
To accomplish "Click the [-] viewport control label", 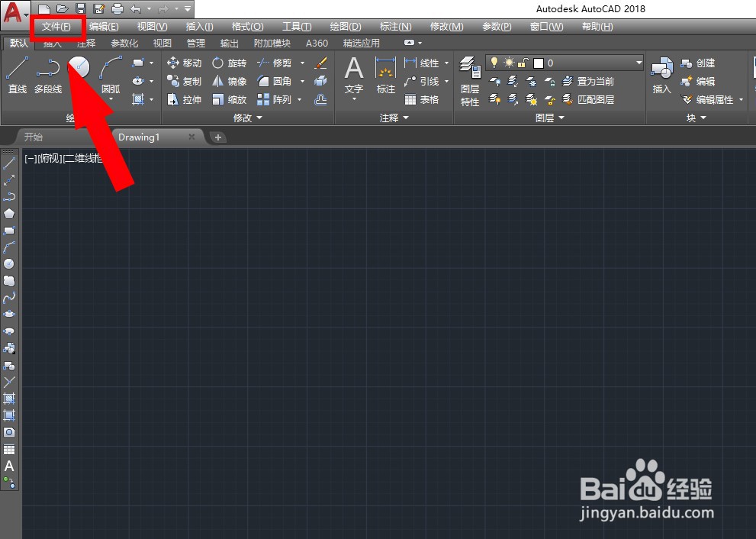I will pos(31,158).
